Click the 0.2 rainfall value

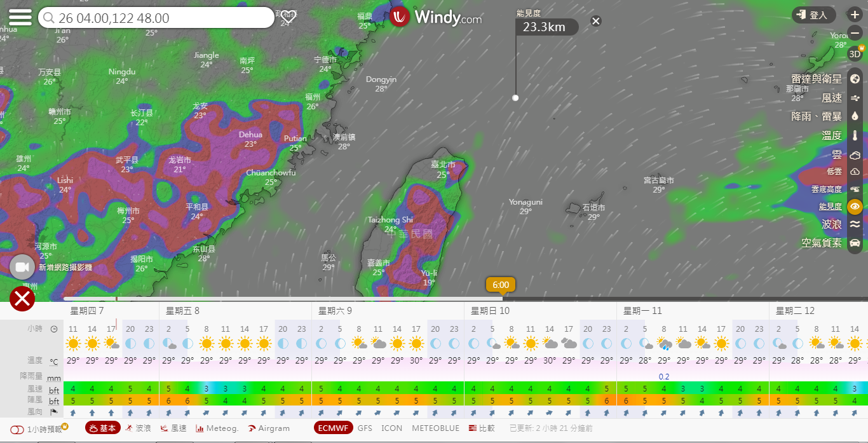664,377
